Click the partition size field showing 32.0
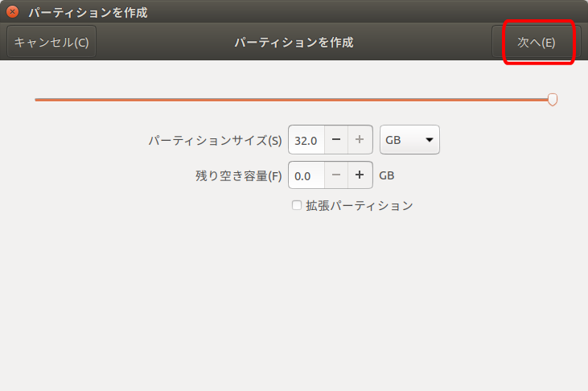This screenshot has width=588, height=391. tap(306, 140)
